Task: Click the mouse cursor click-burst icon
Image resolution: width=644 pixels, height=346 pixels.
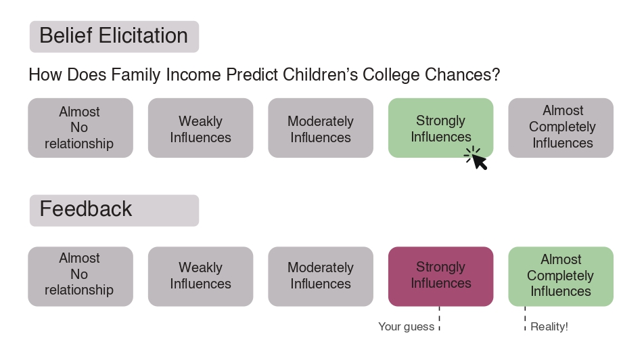Action: pyautogui.click(x=476, y=158)
